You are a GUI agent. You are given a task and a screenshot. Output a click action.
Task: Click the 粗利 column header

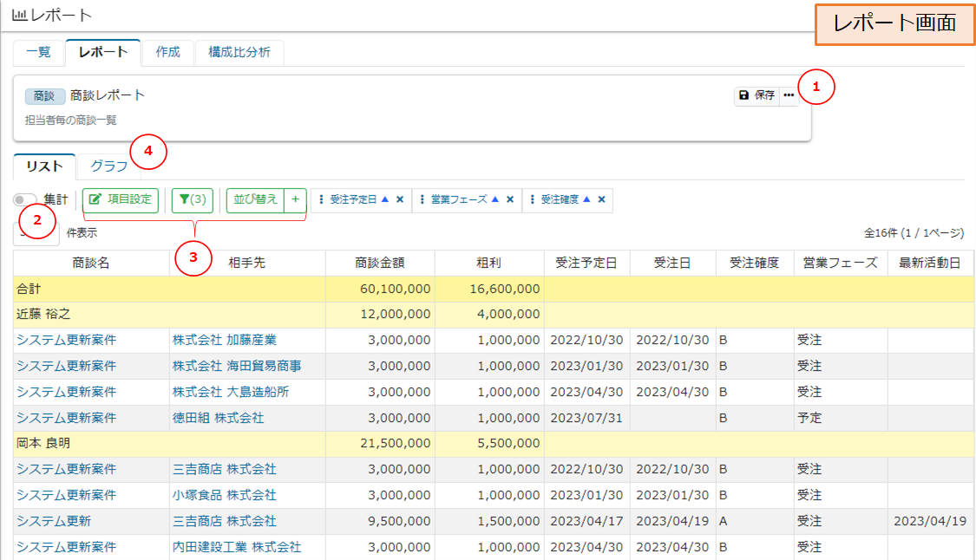(489, 264)
